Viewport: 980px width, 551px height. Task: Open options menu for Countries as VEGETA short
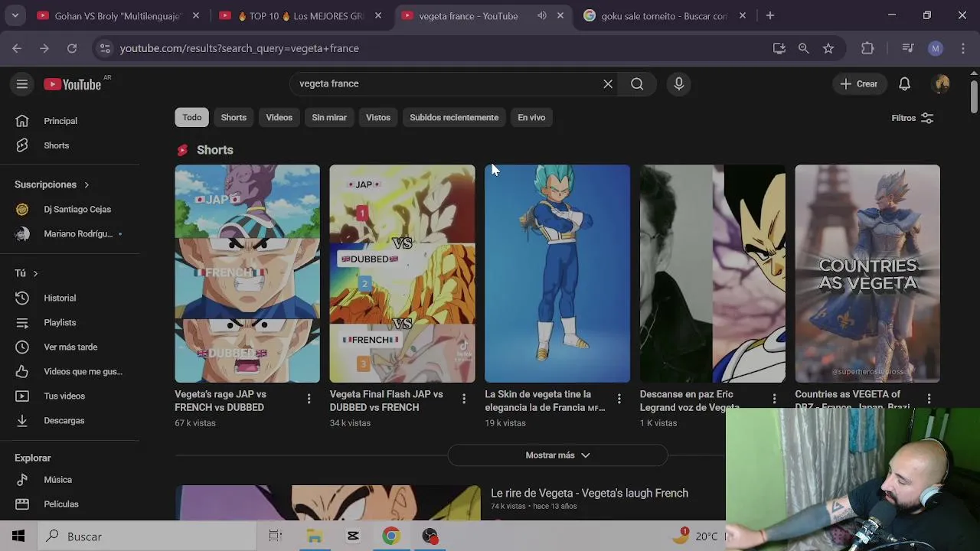929,399
